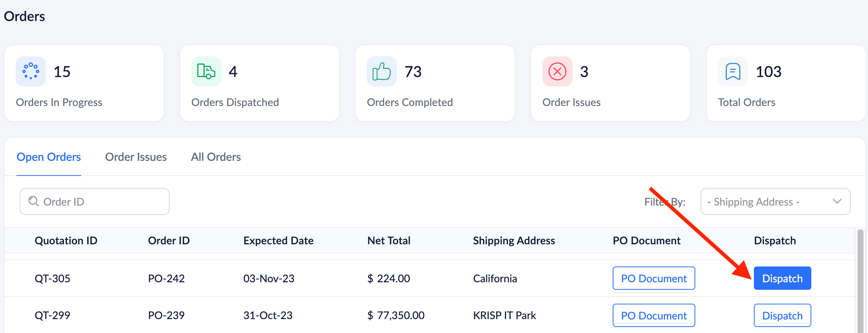
Task: Click the Order Issues red X icon
Action: pos(557,71)
